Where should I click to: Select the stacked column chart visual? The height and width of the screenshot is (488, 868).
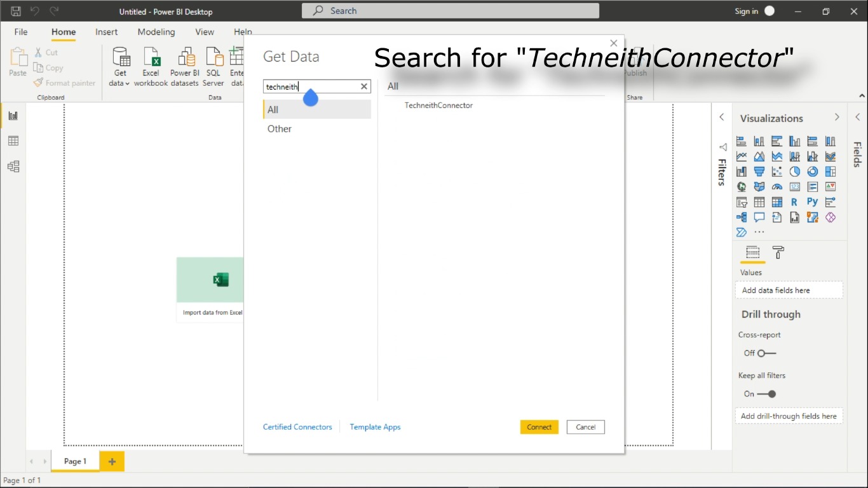pos(759,141)
